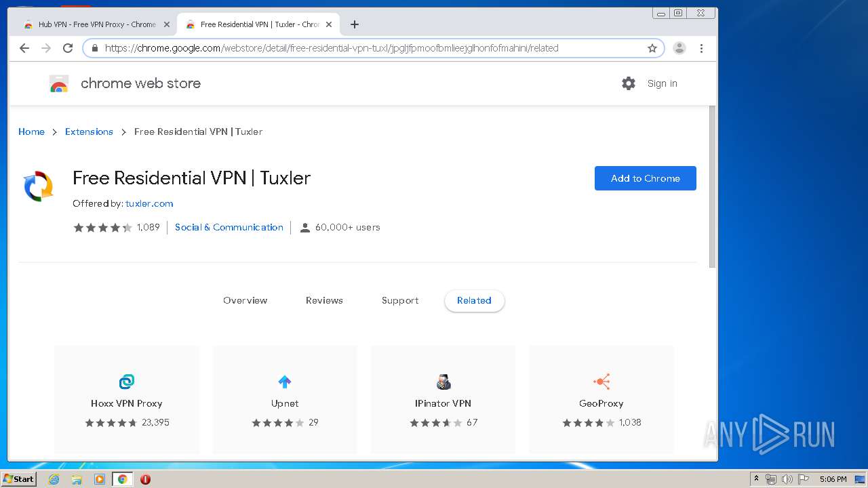This screenshot has width=868, height=488.
Task: Open Social & Communication category
Action: coord(229,227)
